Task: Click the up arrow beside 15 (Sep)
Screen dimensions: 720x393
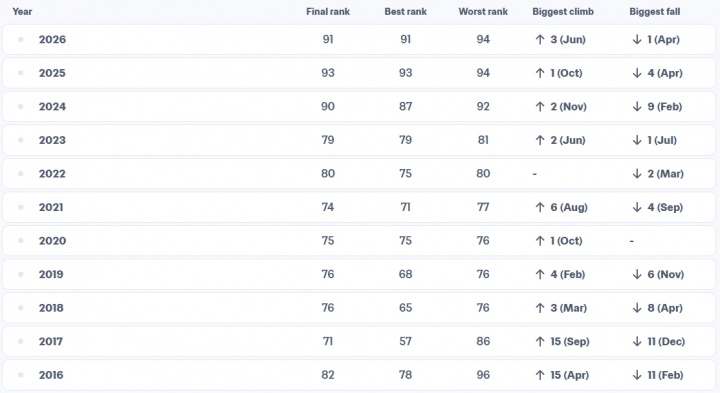Action: click(x=540, y=341)
